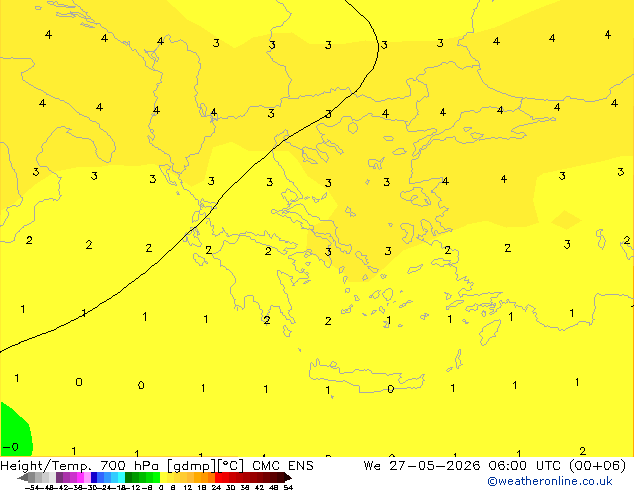Click the "[gdmp]" unit label
Screen dimensions: 634x490
tap(192, 466)
